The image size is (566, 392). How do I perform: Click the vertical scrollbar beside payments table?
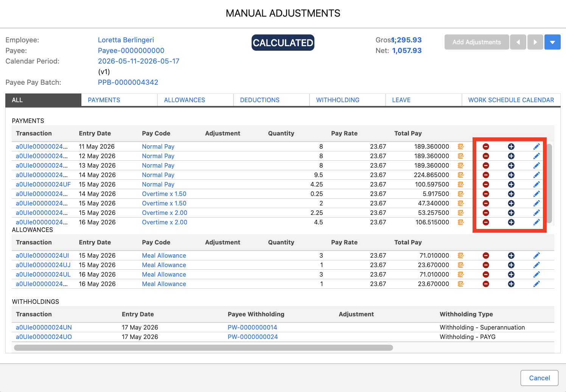pyautogui.click(x=549, y=183)
